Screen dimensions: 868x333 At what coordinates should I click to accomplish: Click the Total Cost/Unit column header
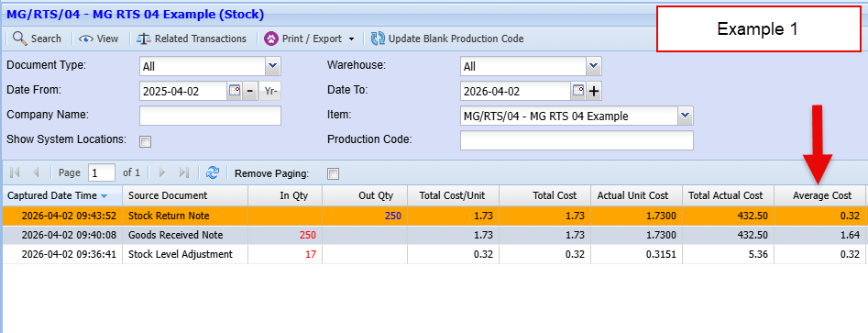click(x=454, y=195)
